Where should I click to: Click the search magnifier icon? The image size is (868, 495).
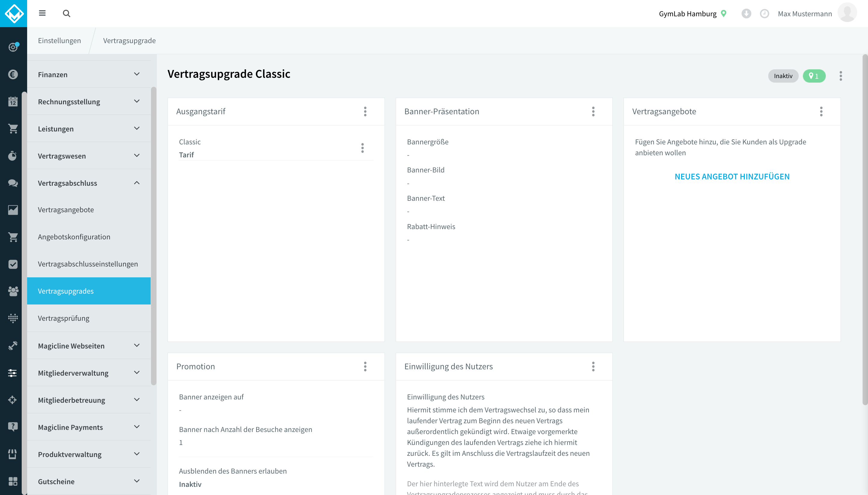tap(67, 14)
